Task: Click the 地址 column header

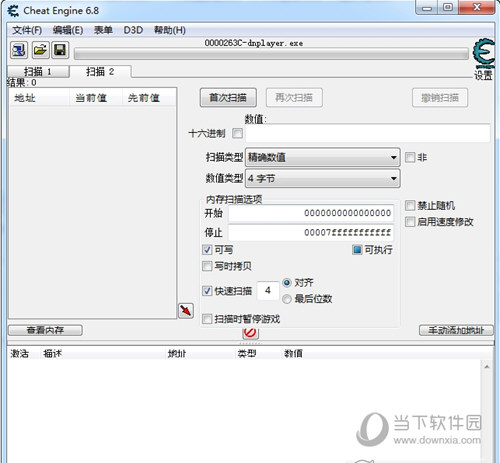Action: [x=39, y=98]
